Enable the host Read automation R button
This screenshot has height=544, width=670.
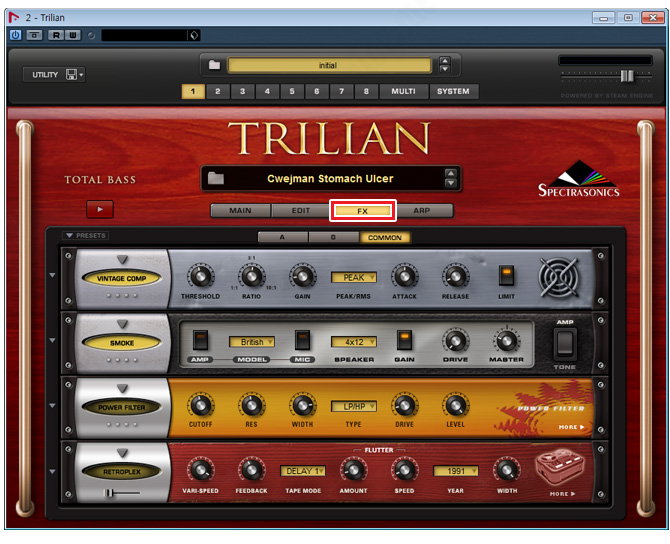56,35
